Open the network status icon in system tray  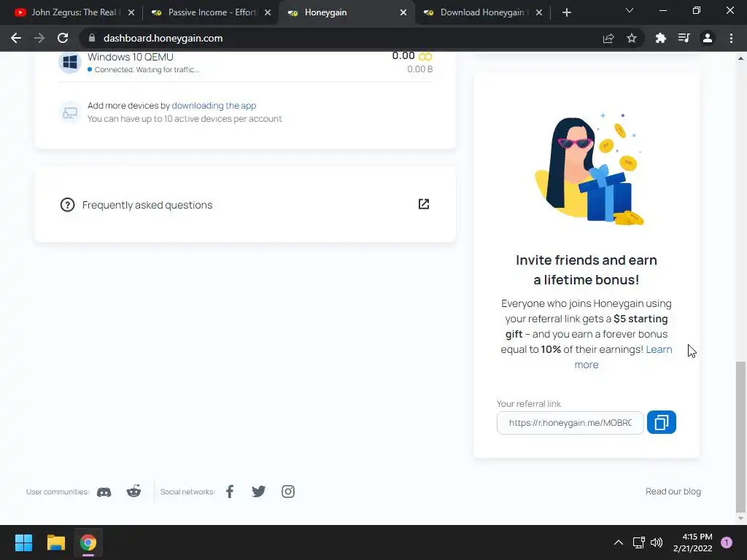[x=638, y=542]
